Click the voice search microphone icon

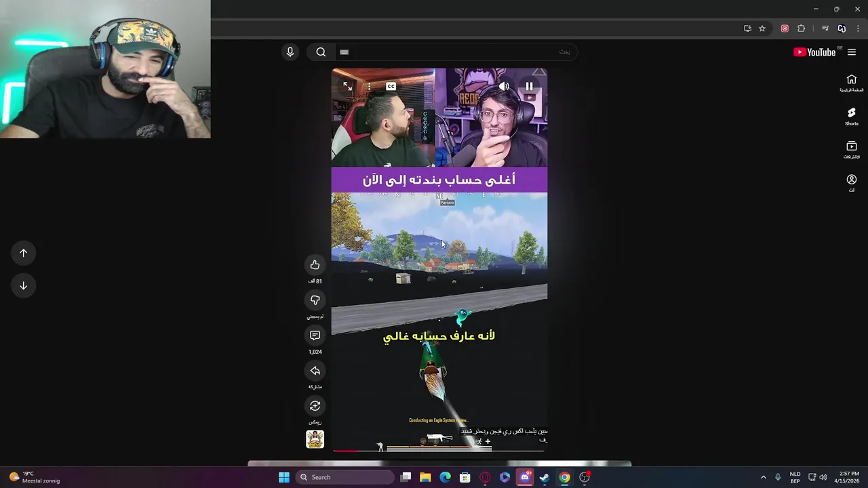pos(290,52)
